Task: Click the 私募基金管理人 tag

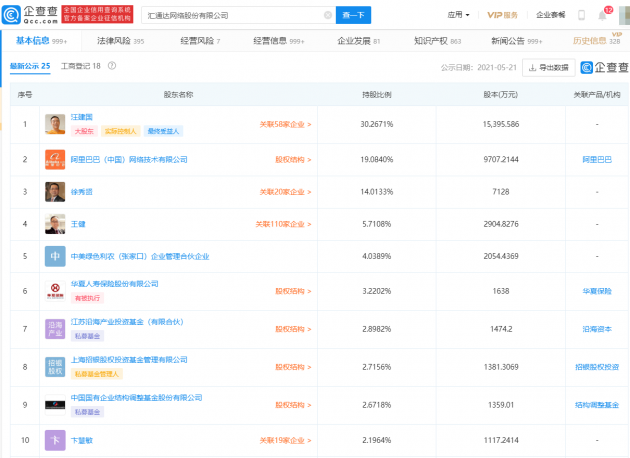Action: pos(97,374)
